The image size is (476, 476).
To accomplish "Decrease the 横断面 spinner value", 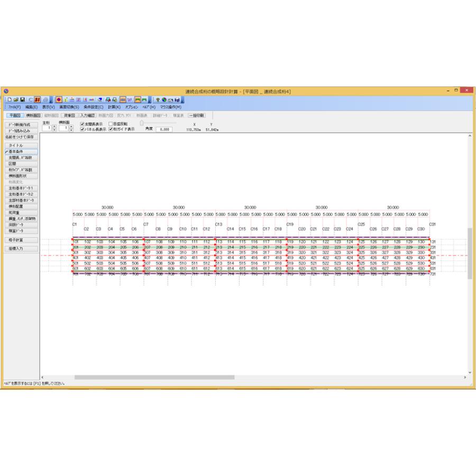I will tap(71, 130).
